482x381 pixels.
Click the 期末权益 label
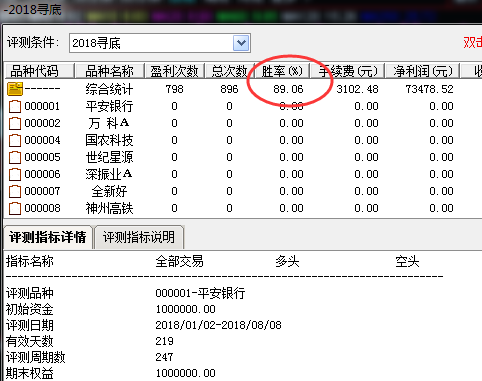(30, 373)
